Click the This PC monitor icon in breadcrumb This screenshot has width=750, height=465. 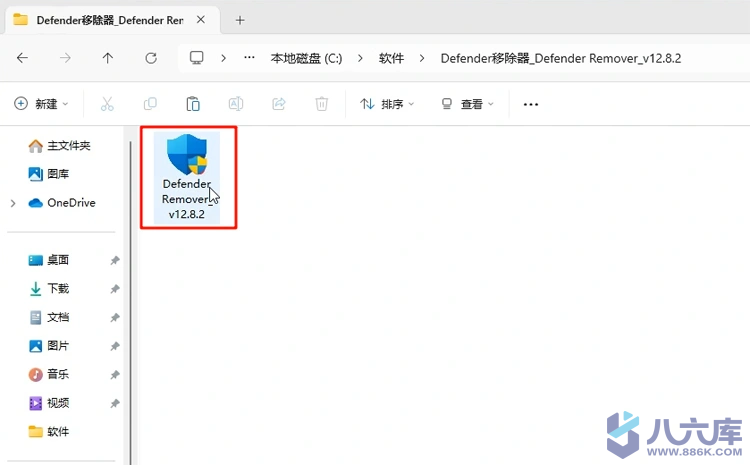pyautogui.click(x=197, y=58)
